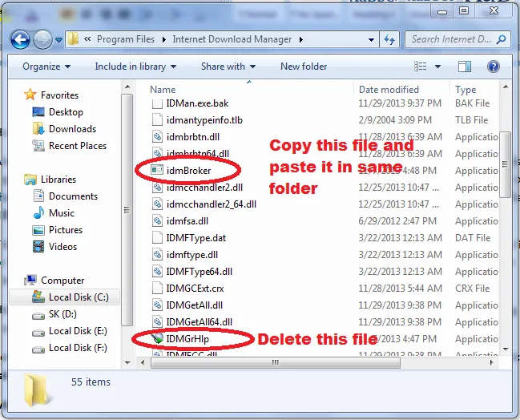
Task: Expand the arrow after Internet Download Manager breadcrumb
Action: click(301, 39)
